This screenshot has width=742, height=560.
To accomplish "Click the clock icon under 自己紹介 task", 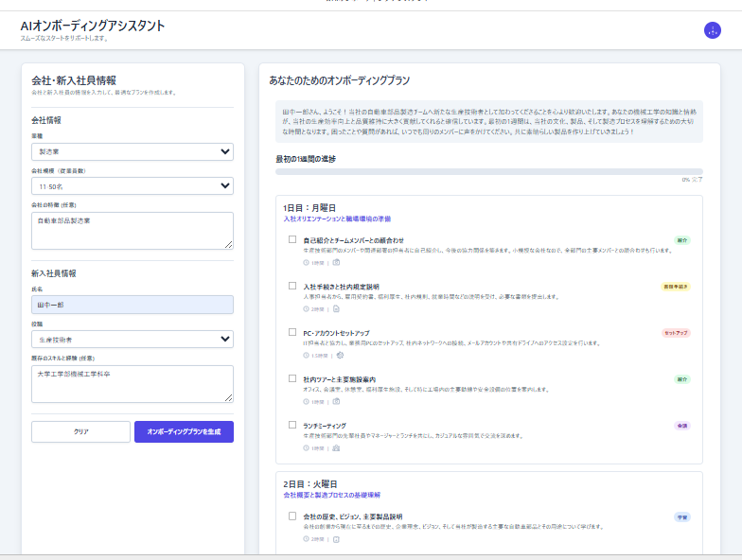I will click(306, 263).
